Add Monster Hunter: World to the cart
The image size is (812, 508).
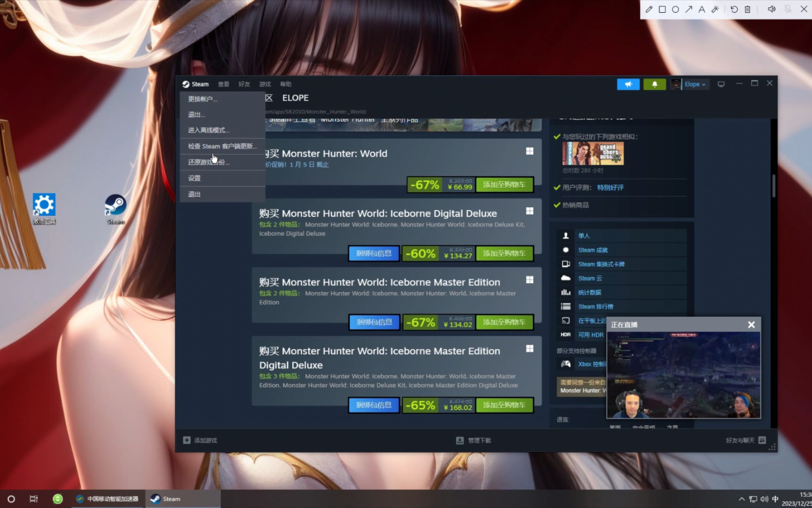click(x=505, y=184)
